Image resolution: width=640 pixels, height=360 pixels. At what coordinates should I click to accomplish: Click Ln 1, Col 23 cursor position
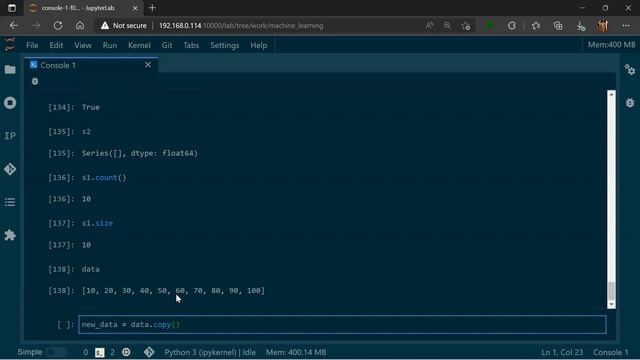coord(562,352)
